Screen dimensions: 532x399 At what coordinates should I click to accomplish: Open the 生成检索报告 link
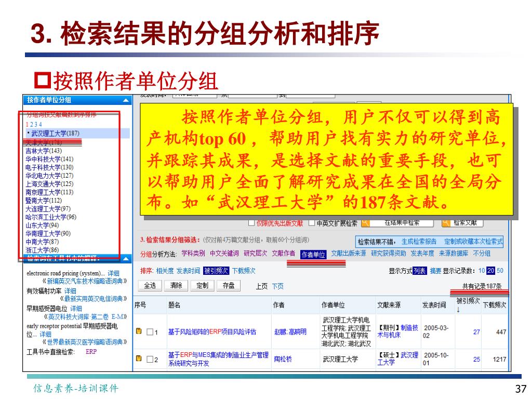point(419,242)
